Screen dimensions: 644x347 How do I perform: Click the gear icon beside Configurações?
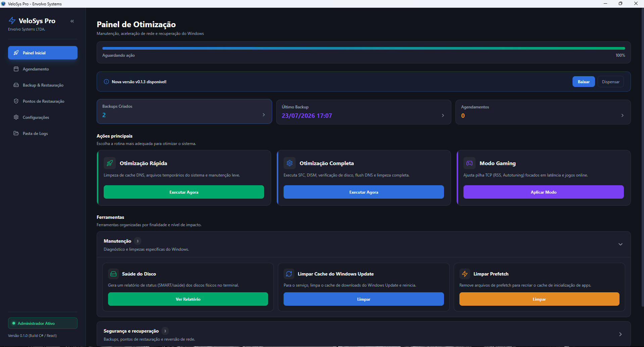click(x=16, y=117)
